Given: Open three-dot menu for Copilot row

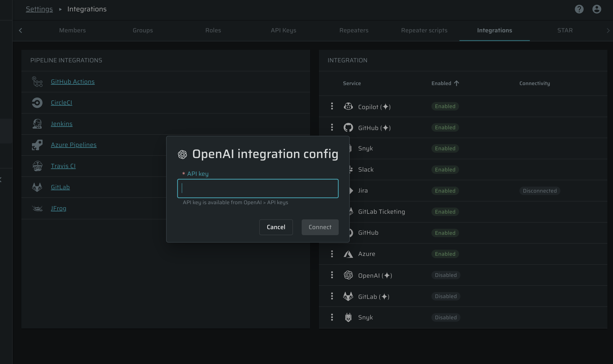Looking at the screenshot, I should tap(332, 106).
